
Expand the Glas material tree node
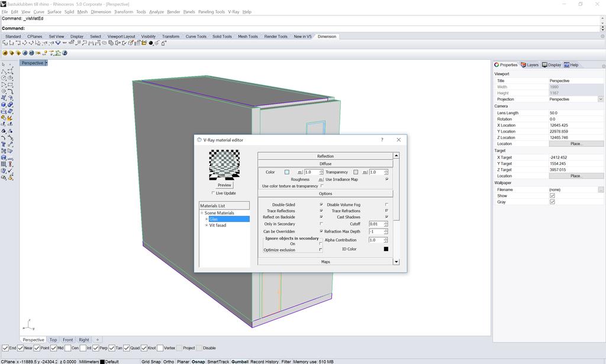pyautogui.click(x=207, y=219)
